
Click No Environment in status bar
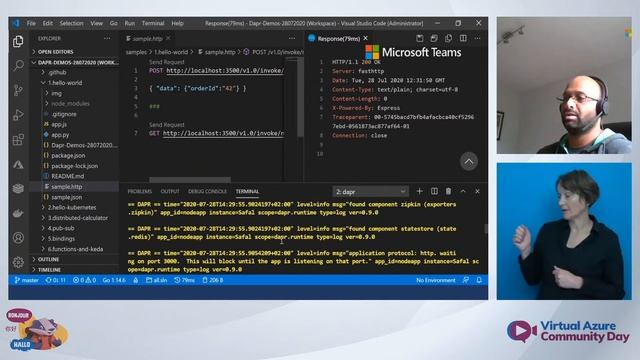point(436,280)
